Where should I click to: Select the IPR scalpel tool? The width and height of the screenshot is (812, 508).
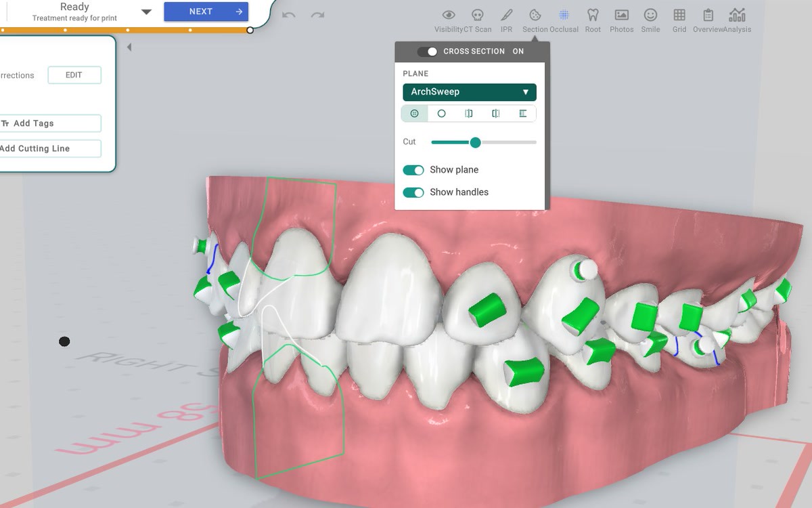click(x=506, y=15)
